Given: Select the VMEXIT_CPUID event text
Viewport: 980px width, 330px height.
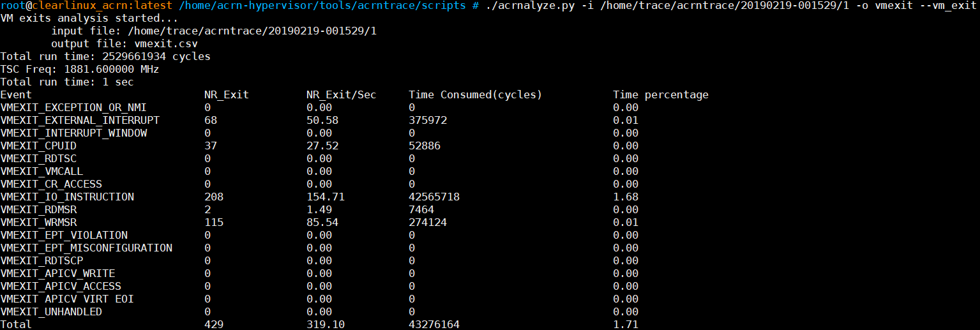Looking at the screenshot, I should coord(38,146).
